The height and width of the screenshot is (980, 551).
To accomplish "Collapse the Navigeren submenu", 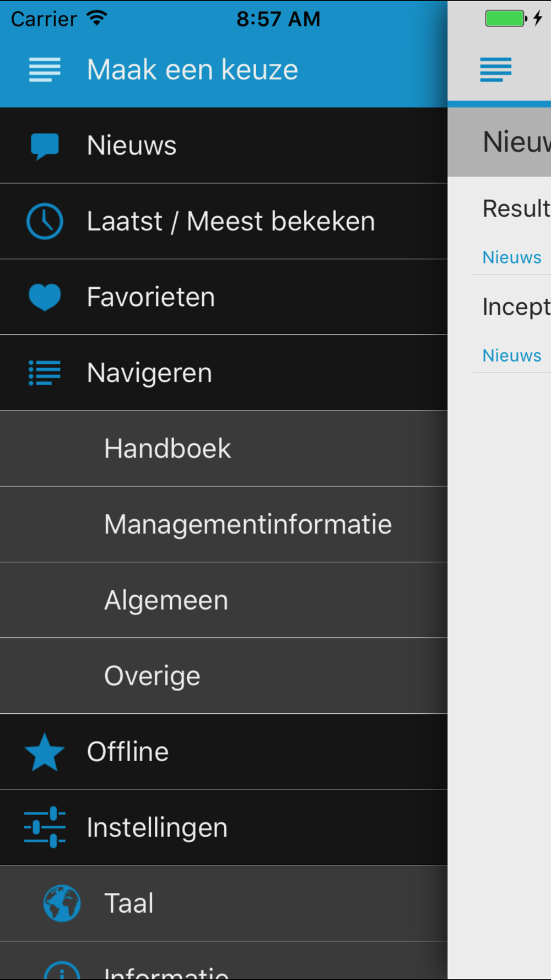I will (224, 373).
